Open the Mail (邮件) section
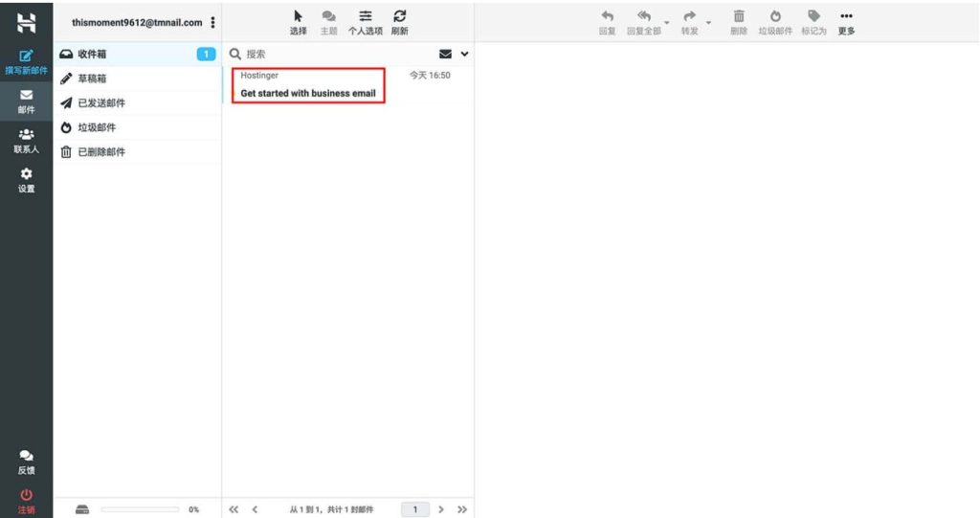Image resolution: width=980 pixels, height=518 pixels. coord(26,101)
